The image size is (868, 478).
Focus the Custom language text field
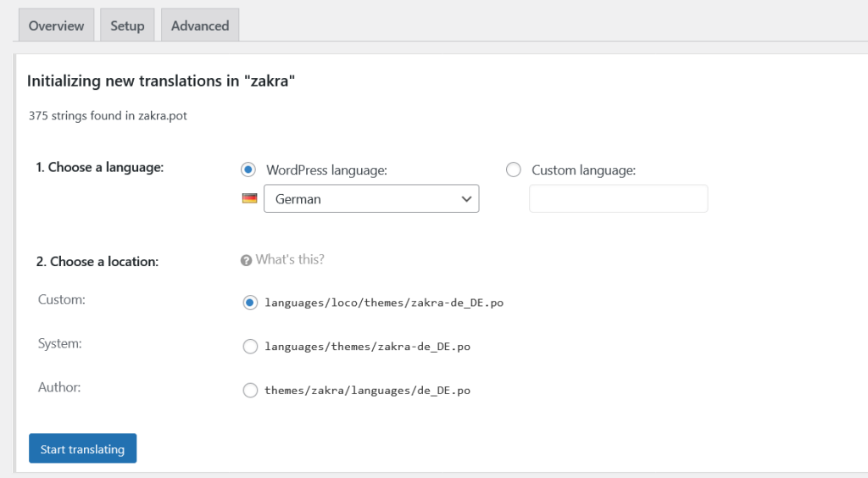618,198
